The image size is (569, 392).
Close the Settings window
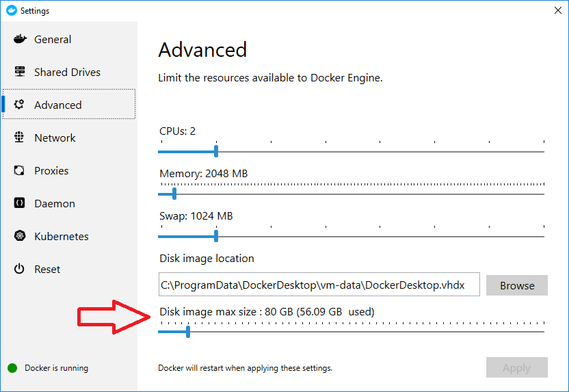(x=558, y=10)
